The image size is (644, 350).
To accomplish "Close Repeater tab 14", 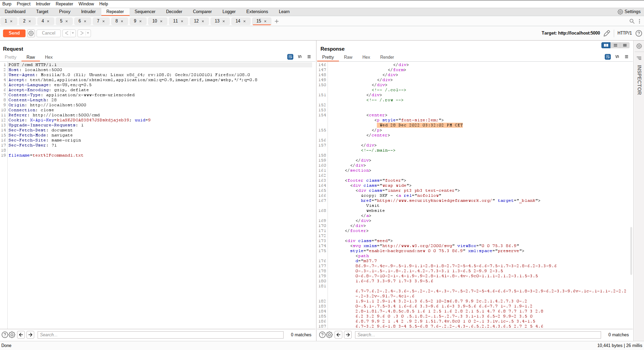I will click(x=244, y=21).
